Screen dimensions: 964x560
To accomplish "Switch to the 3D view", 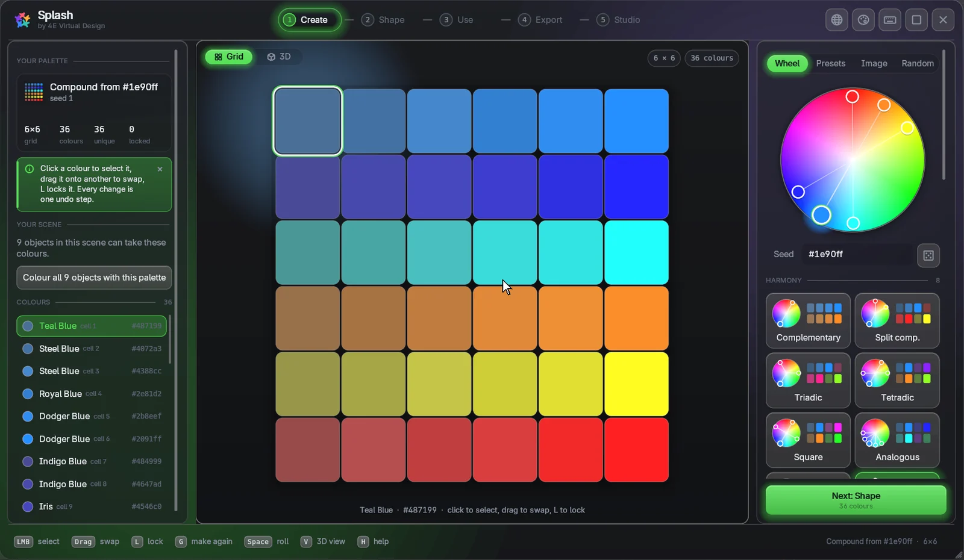I will tap(279, 57).
